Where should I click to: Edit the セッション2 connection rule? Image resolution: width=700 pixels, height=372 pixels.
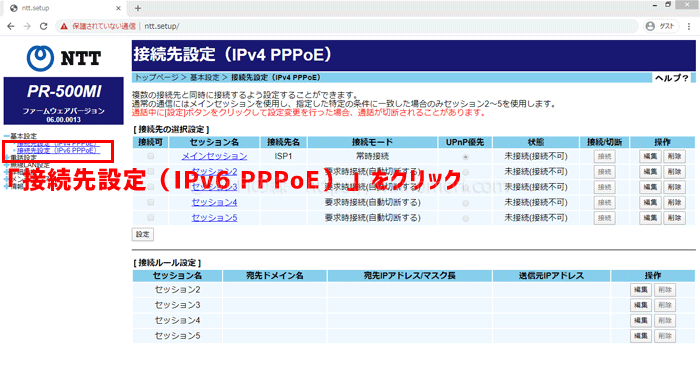click(641, 290)
